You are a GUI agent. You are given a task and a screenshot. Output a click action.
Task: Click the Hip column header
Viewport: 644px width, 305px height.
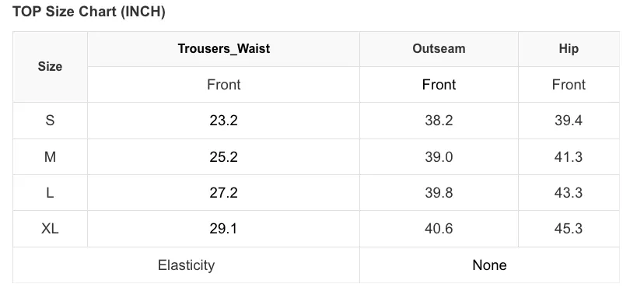pos(569,48)
